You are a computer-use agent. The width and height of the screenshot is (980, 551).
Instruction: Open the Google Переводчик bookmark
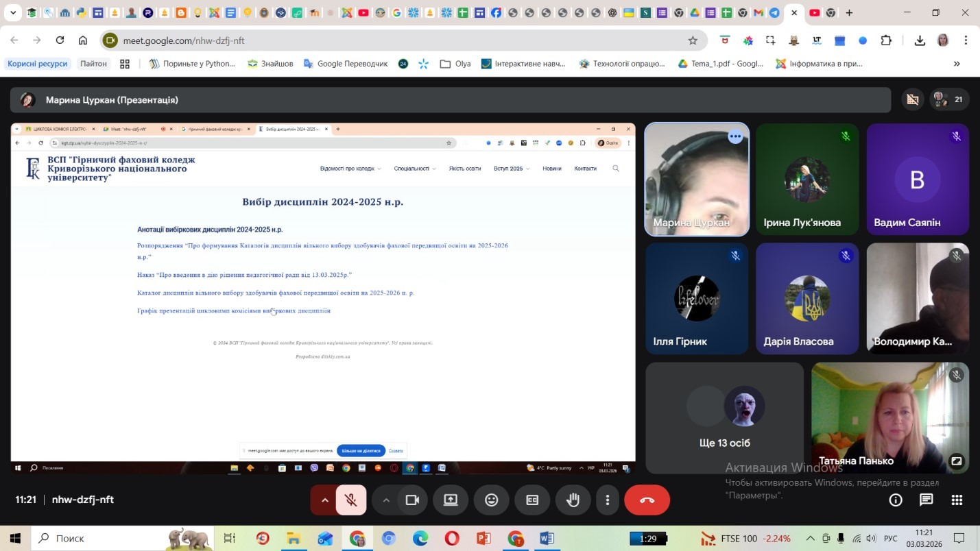[346, 64]
